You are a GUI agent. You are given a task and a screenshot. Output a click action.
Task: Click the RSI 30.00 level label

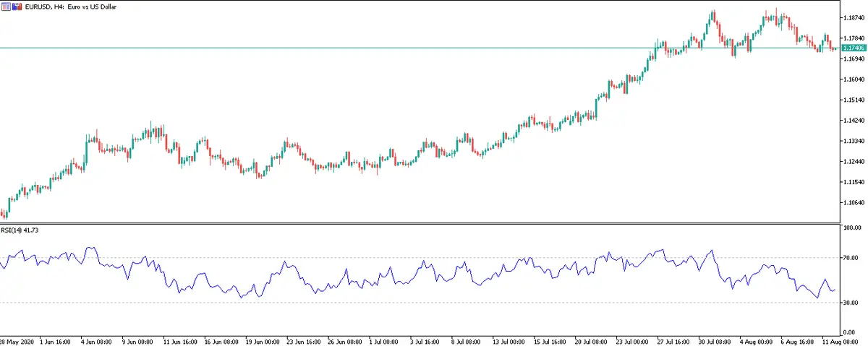coord(851,303)
